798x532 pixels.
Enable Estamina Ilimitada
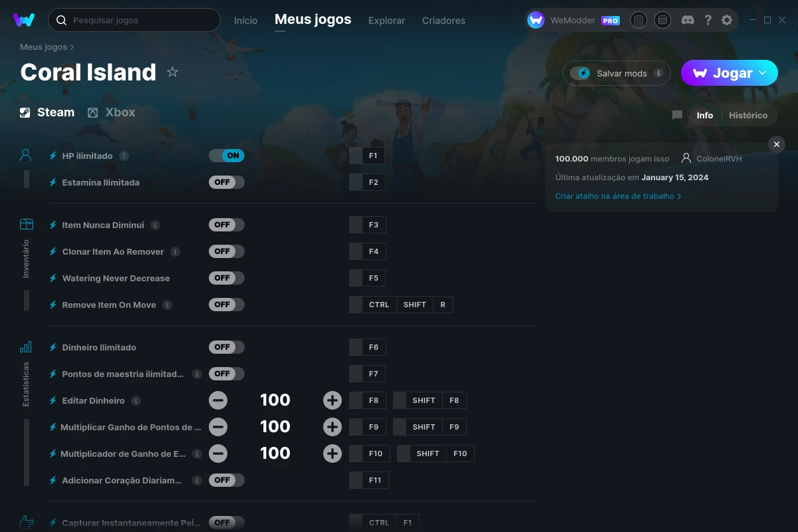click(227, 182)
